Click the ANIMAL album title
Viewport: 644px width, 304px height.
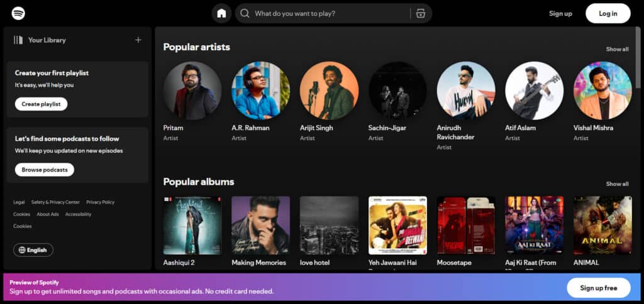586,263
